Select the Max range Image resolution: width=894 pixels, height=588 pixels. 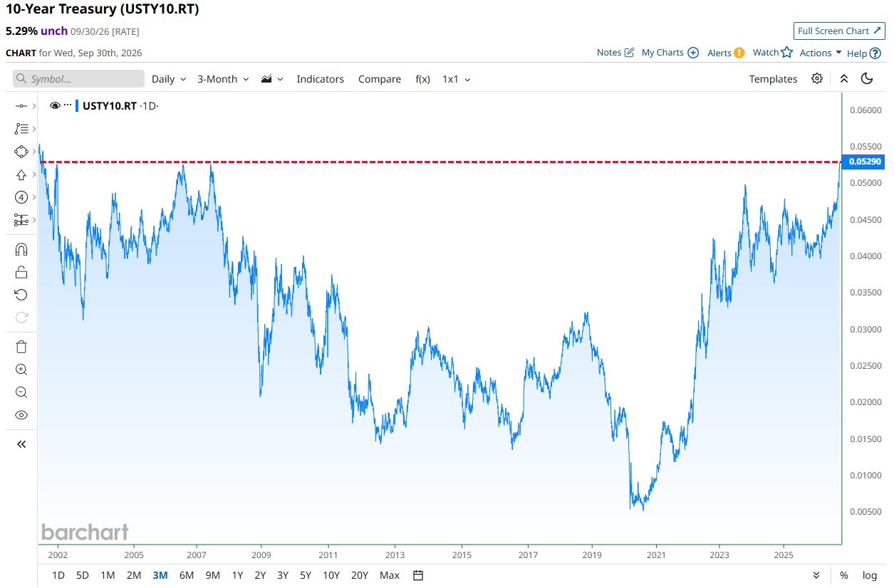[x=390, y=575]
